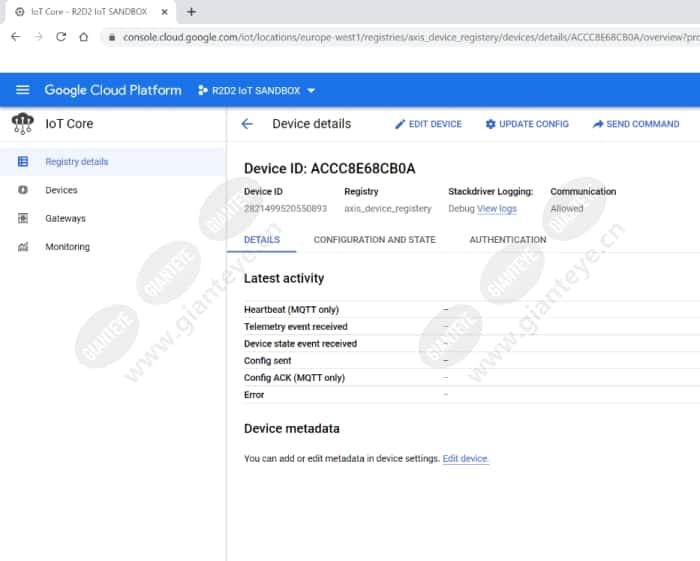
Task: Click EDIT DEVICE button text
Action: (435, 124)
